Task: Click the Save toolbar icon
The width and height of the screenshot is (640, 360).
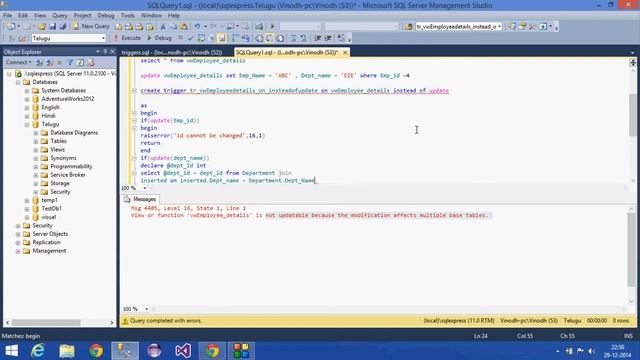Action: click(52, 27)
